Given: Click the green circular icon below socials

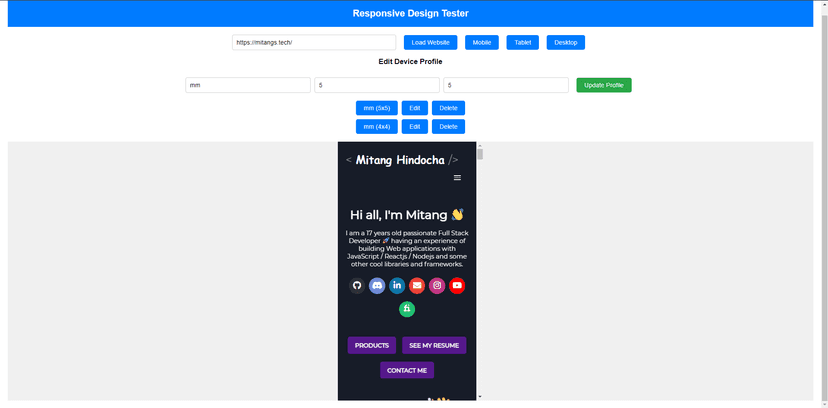Looking at the screenshot, I should point(407,309).
